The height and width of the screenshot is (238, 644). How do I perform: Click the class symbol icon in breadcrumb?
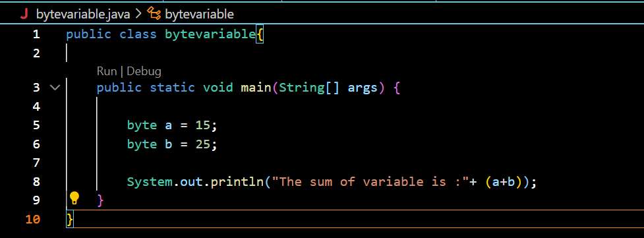point(154,15)
